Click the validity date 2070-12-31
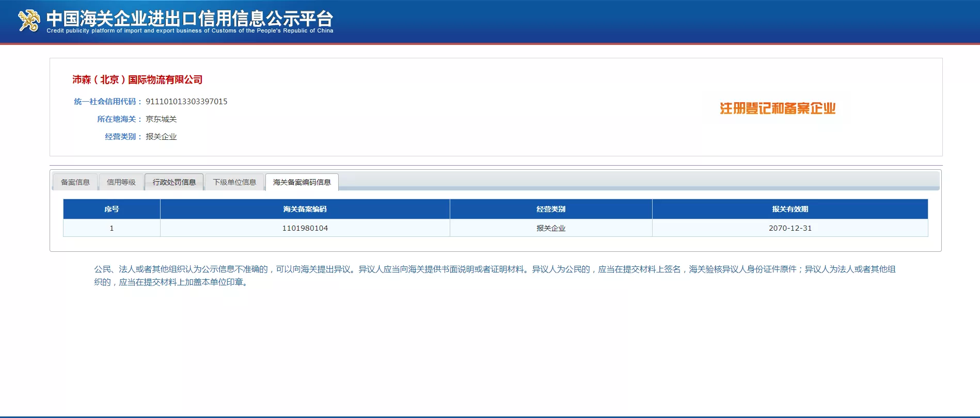Viewport: 980px width, 418px height. (790, 228)
